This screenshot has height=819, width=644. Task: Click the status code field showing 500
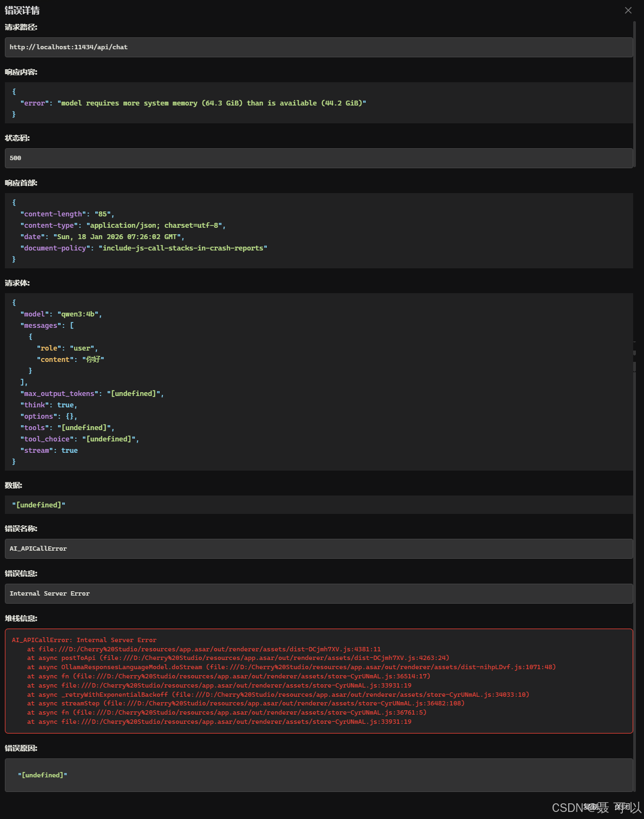(319, 158)
